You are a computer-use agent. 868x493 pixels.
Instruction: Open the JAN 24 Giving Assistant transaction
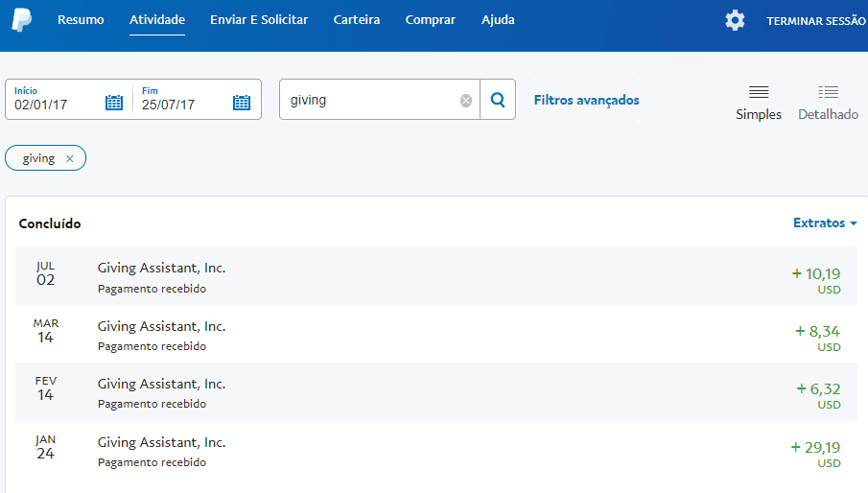pyautogui.click(x=436, y=451)
